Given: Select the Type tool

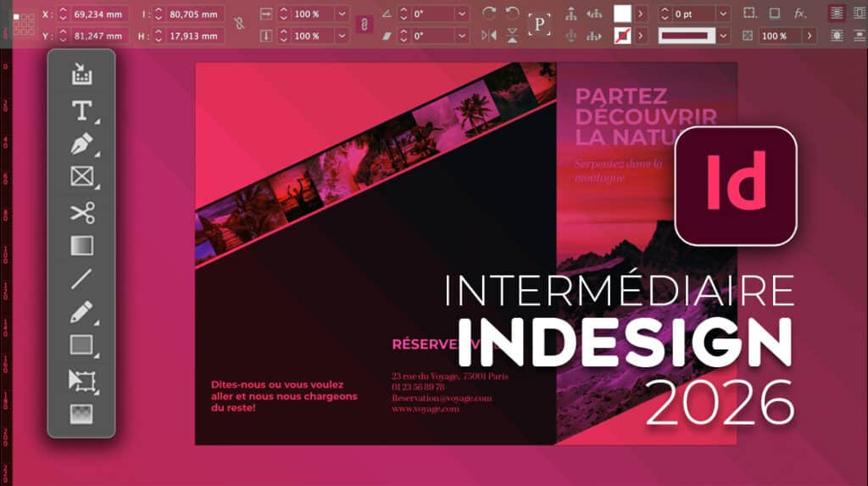Looking at the screenshot, I should pos(82,111).
